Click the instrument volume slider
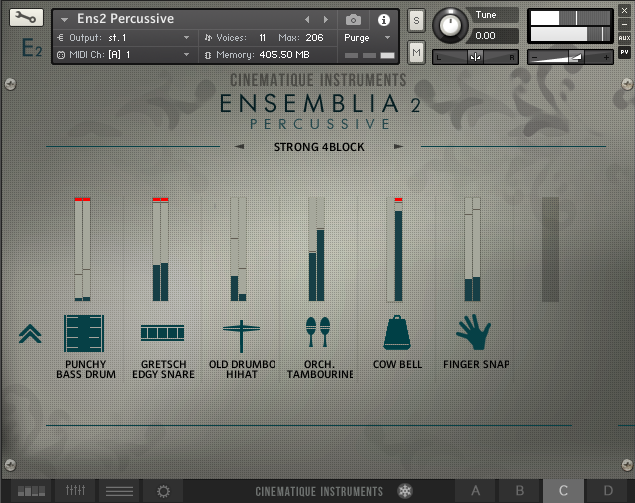The width and height of the screenshot is (635, 503). (x=570, y=58)
